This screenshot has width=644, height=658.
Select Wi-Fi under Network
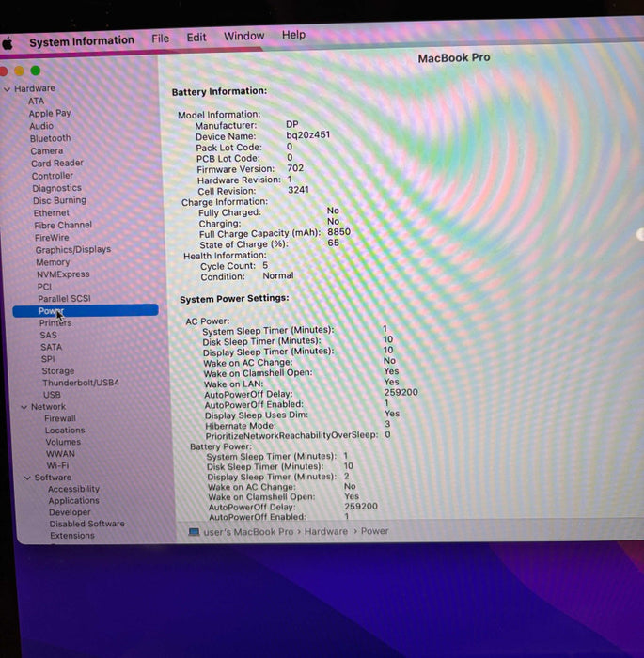[57, 465]
